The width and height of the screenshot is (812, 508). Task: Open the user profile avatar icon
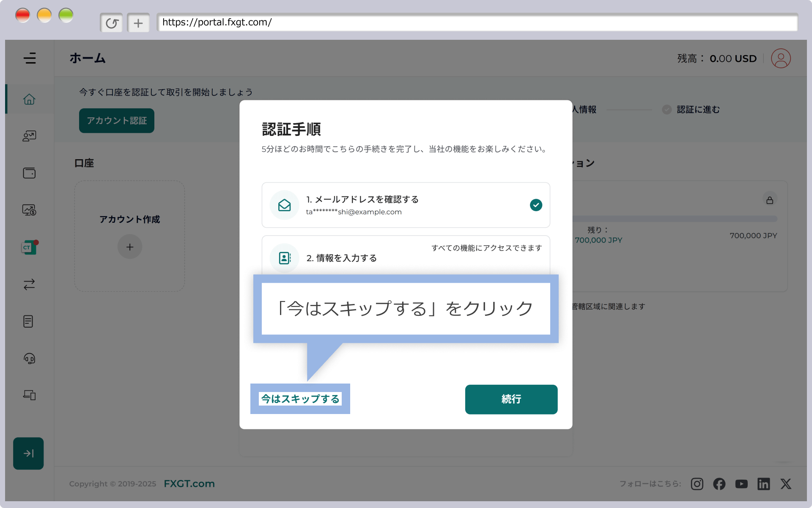pos(781,58)
